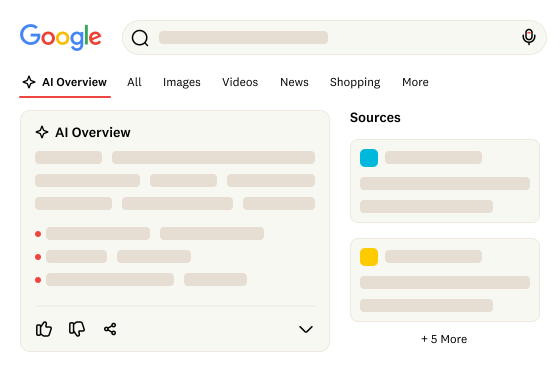Switch to the Shopping tab

point(355,82)
